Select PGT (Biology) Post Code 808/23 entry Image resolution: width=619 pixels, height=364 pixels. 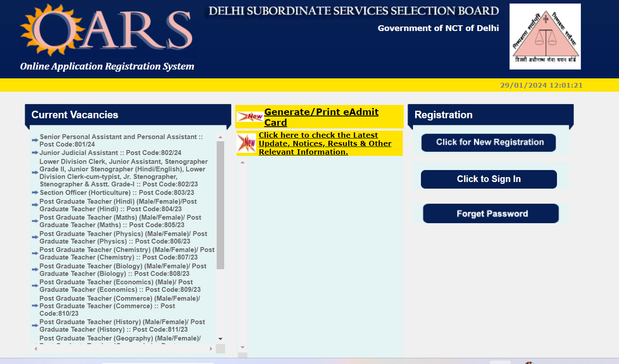point(123,270)
